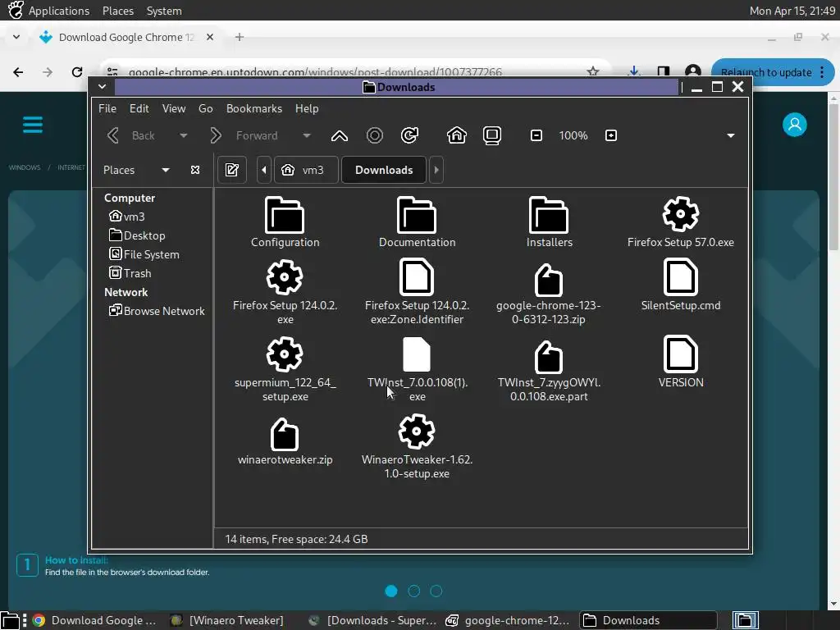The width and height of the screenshot is (840, 630).
Task: Select google-chrome-123 zip archive icon
Action: pos(549,280)
